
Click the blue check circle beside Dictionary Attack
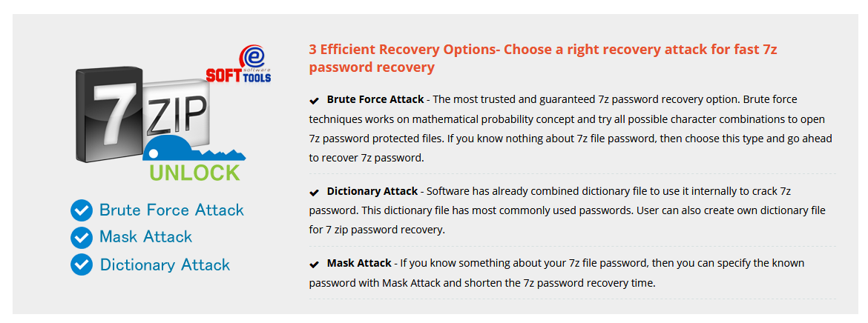[81, 264]
